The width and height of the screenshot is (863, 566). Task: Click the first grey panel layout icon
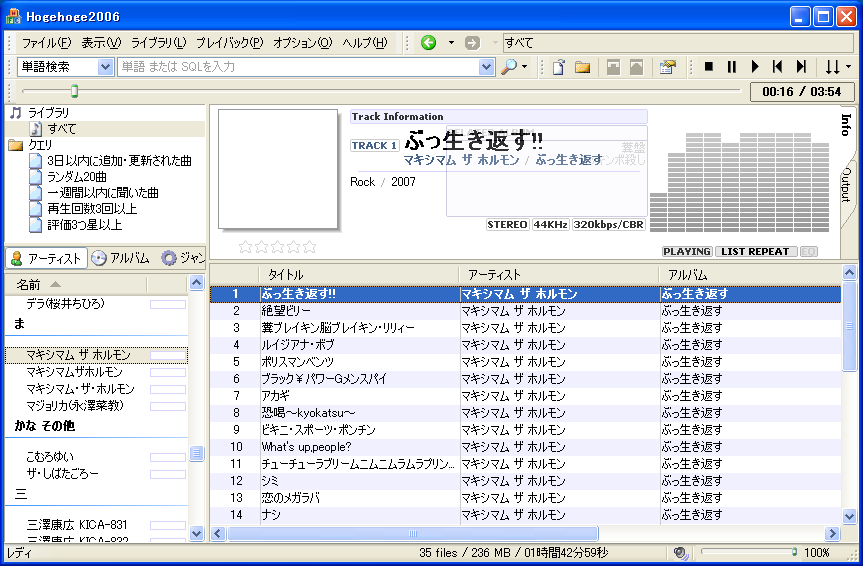point(613,67)
